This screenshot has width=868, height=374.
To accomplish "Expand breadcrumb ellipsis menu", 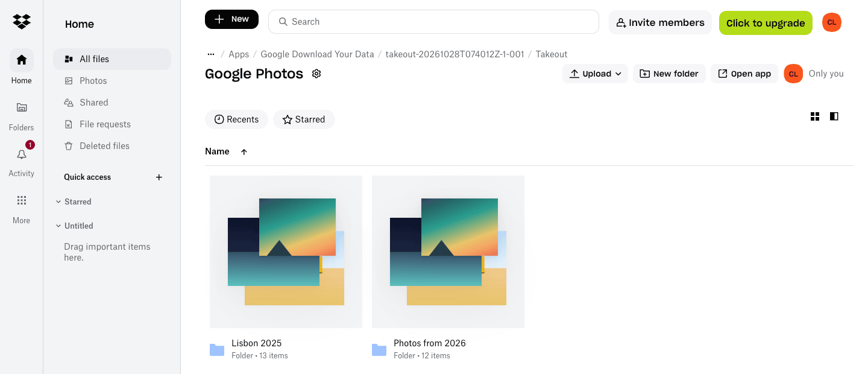I will click(211, 54).
